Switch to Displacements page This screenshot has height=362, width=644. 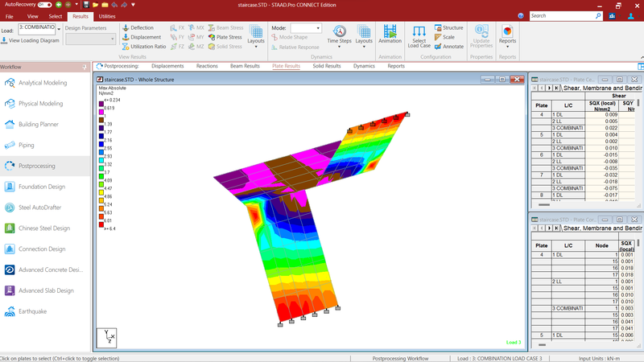click(167, 66)
